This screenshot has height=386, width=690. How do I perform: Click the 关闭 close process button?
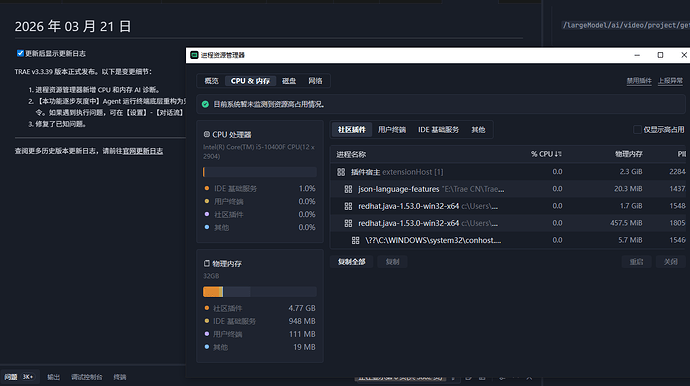click(670, 262)
